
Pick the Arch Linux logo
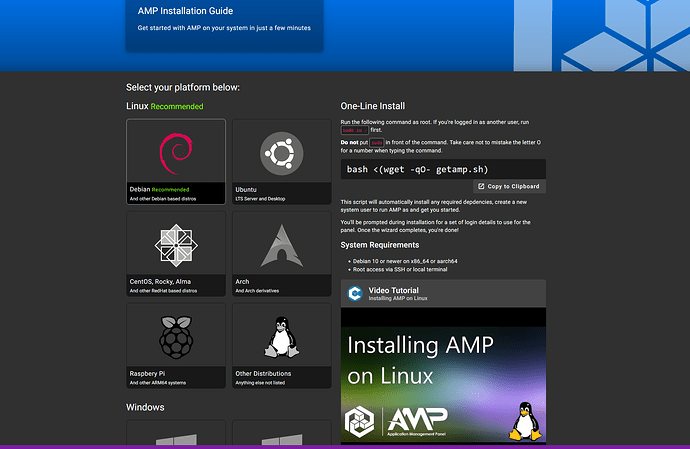[281, 245]
